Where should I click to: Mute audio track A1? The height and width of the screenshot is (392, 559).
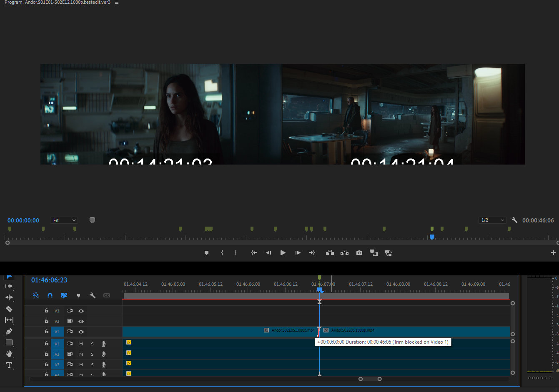(81, 344)
